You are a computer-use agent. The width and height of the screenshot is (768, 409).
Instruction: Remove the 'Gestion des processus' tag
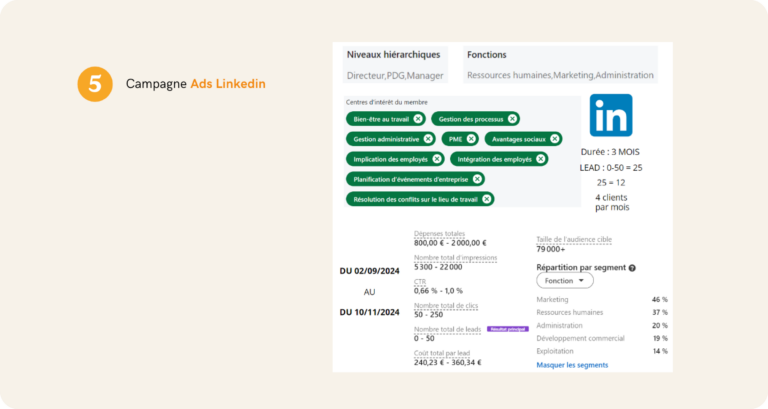click(511, 119)
